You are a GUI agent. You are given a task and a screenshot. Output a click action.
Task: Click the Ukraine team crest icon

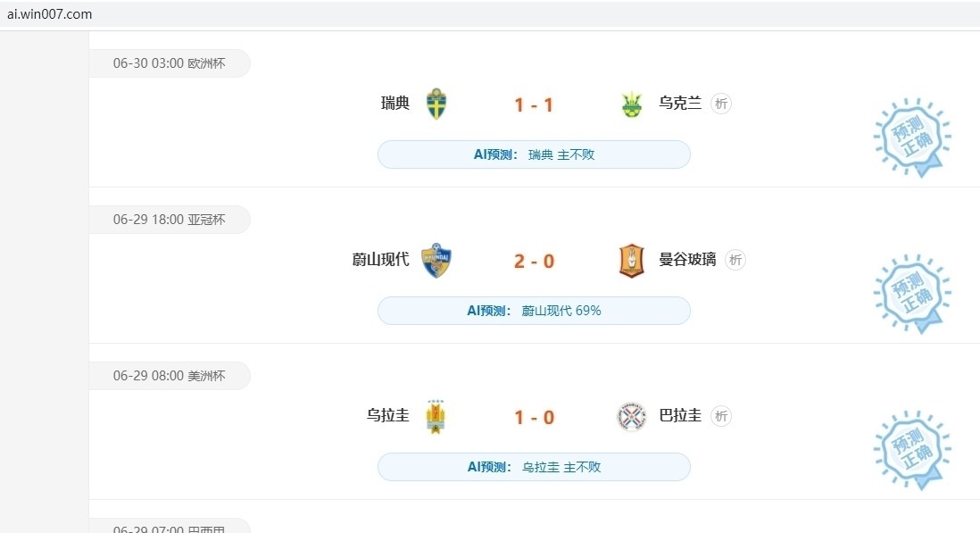coord(631,104)
